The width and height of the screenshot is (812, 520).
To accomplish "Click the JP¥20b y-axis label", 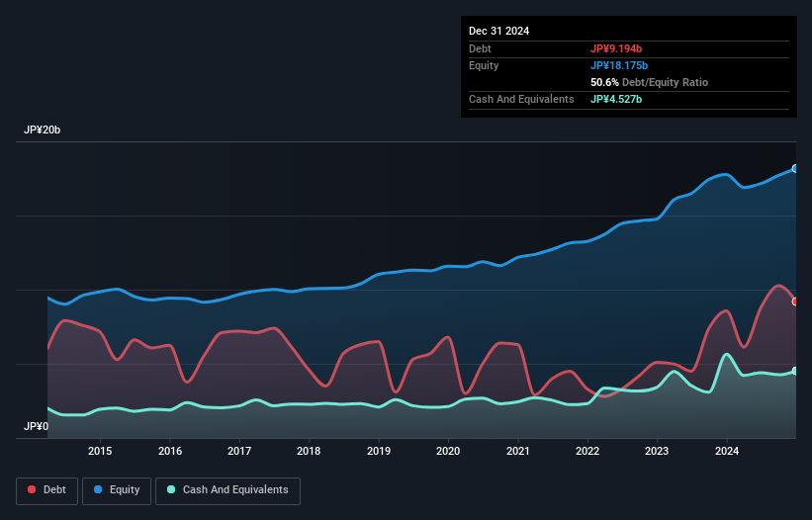I will pyautogui.click(x=42, y=130).
